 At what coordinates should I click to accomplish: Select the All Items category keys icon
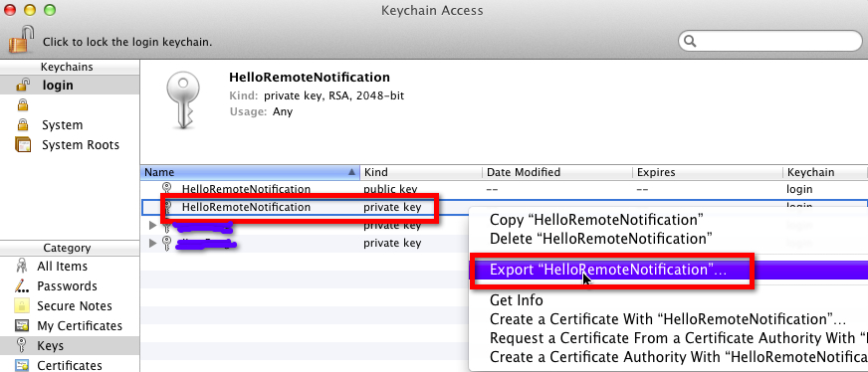pos(22,266)
